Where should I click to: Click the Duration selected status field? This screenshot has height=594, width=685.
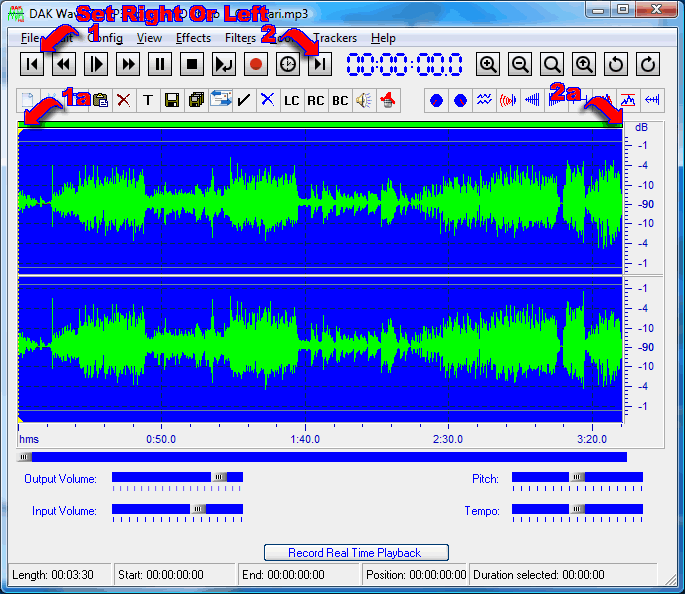(563, 574)
